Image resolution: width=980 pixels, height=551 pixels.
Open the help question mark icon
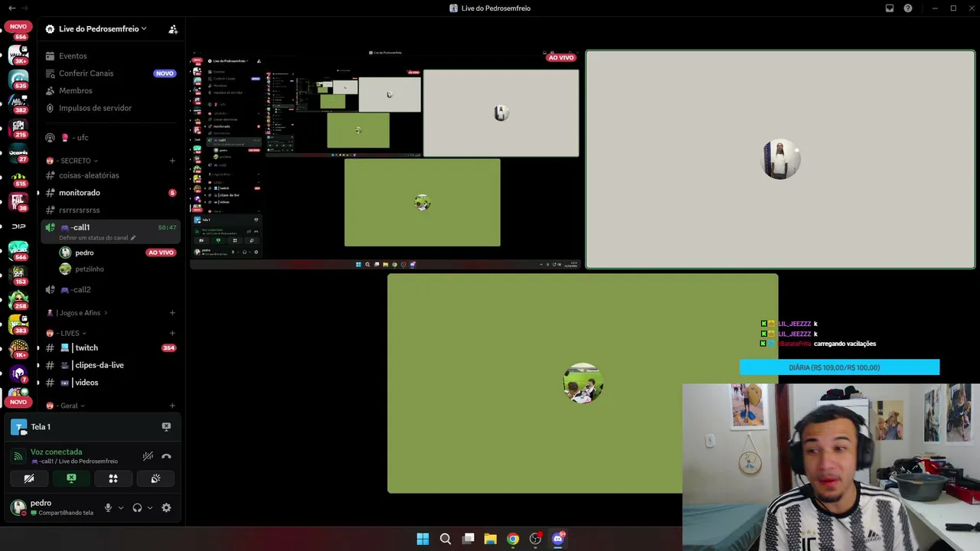click(908, 8)
